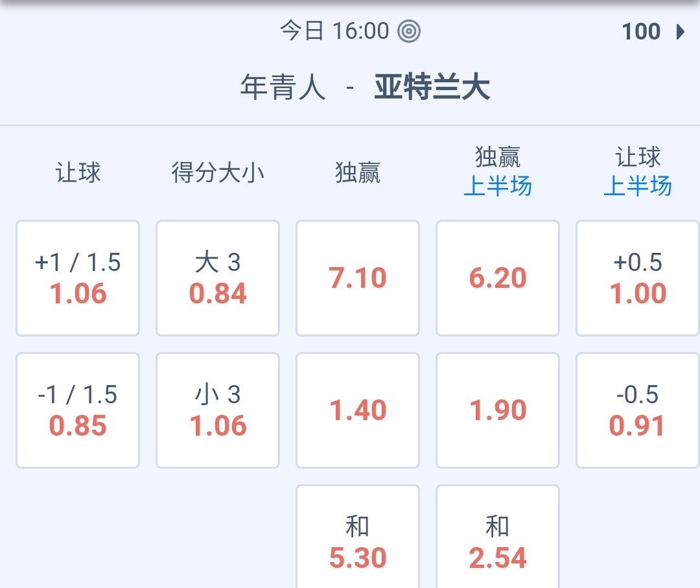Tap the 独赢 上半场 column header
The width and height of the screenshot is (700, 588).
[498, 172]
